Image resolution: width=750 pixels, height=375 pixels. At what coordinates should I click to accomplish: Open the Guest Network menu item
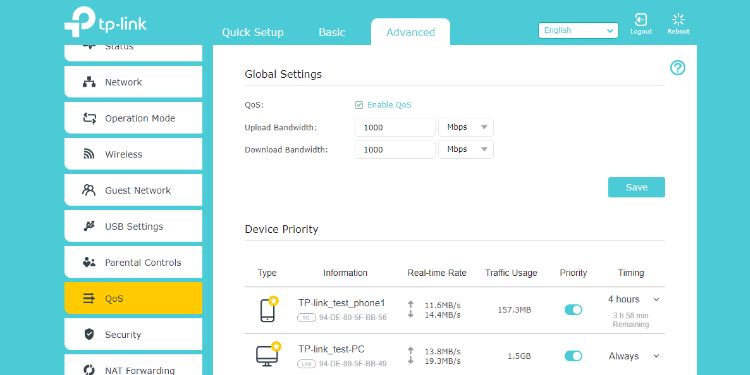pos(133,190)
